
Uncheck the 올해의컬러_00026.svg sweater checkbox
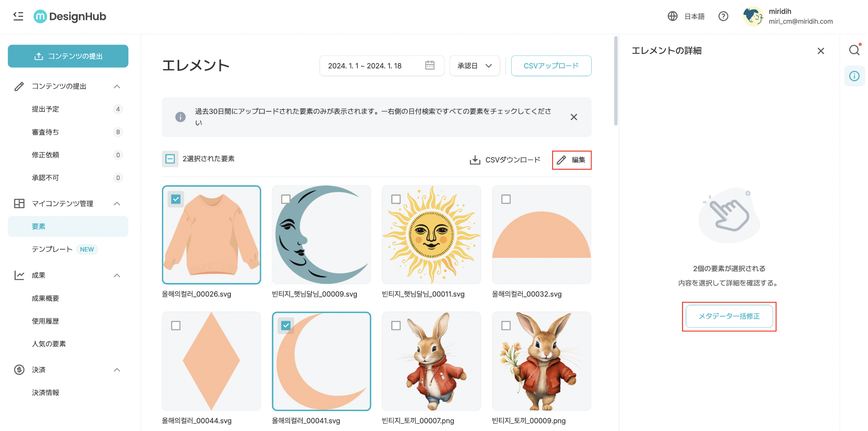click(x=176, y=199)
